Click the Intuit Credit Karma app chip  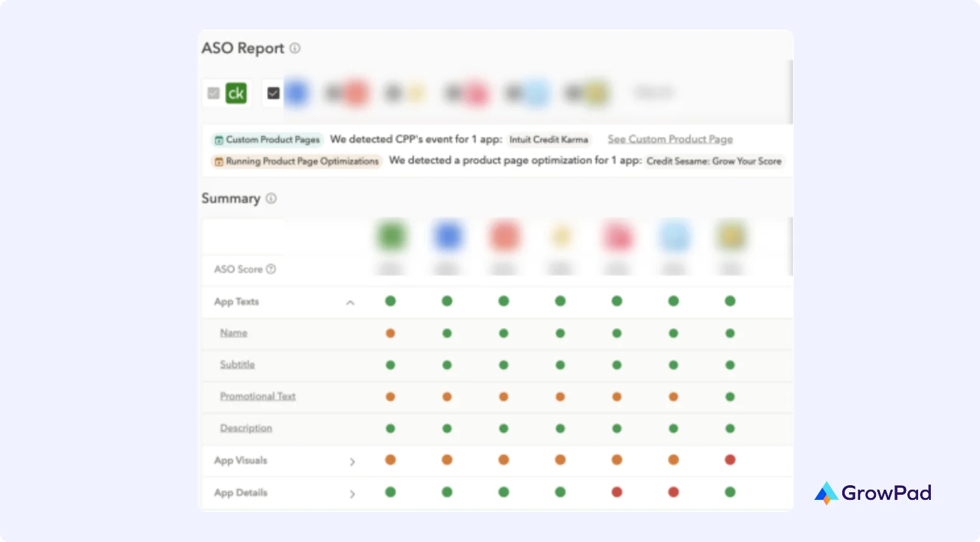[x=549, y=139]
